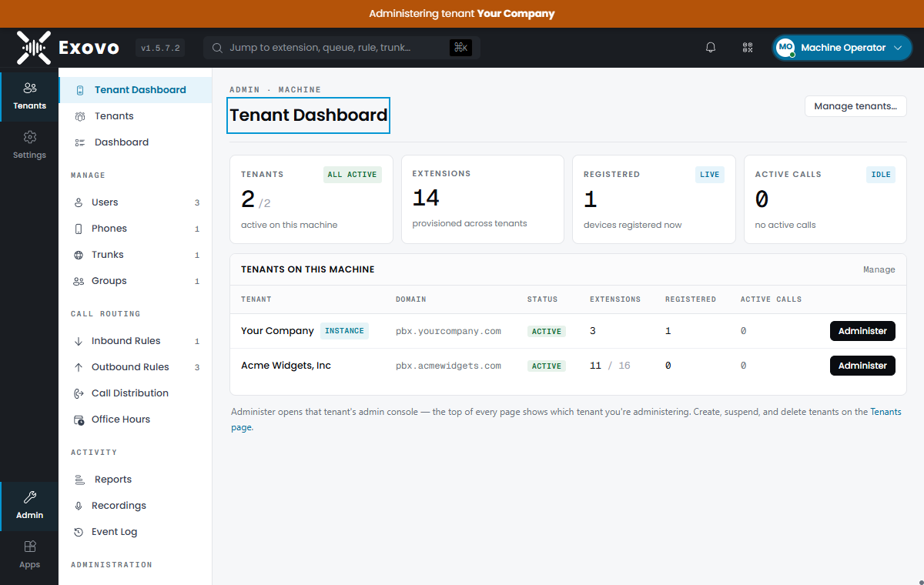The height and width of the screenshot is (585, 924).
Task: Click the Recordings microphone icon
Action: [x=79, y=506]
